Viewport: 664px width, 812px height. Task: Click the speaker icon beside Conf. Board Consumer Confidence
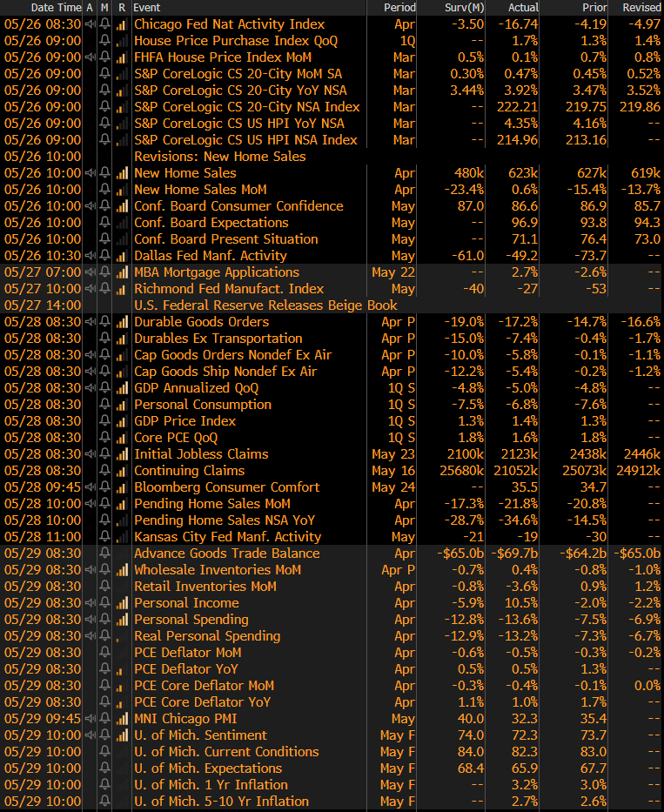(x=91, y=206)
